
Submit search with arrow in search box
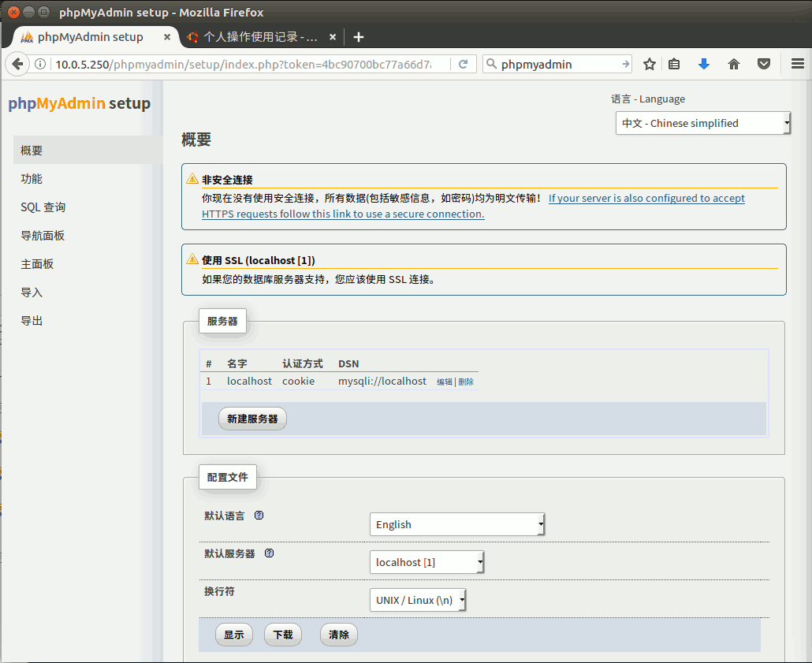[x=626, y=64]
